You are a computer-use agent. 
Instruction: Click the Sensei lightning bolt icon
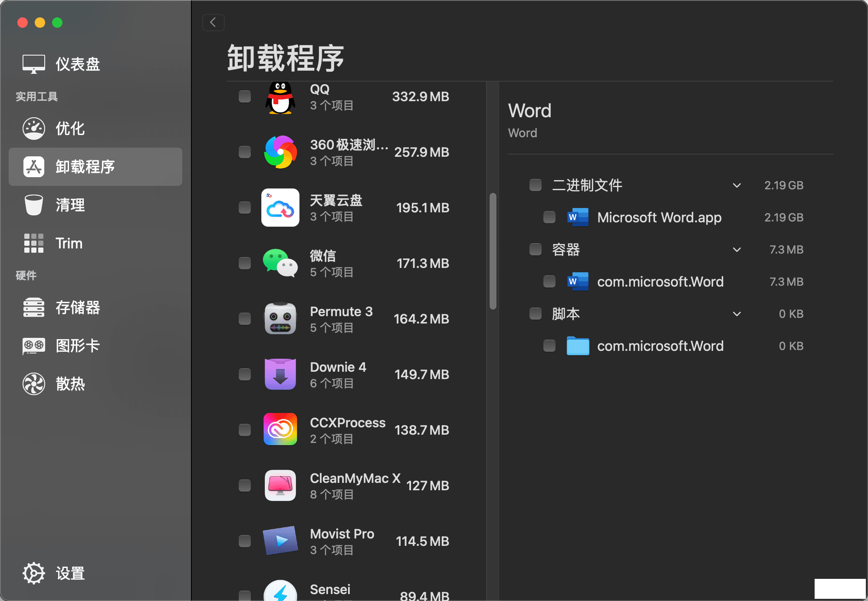point(280,591)
